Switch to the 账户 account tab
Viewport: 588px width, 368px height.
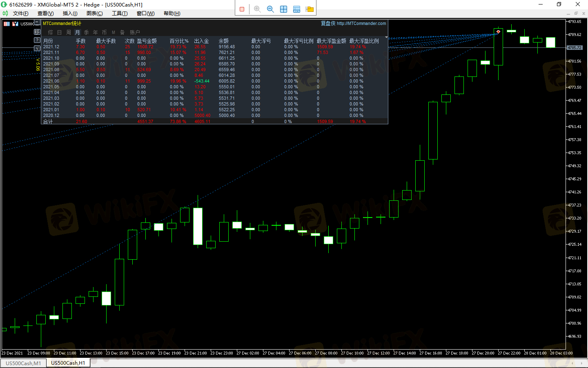[x=135, y=32]
